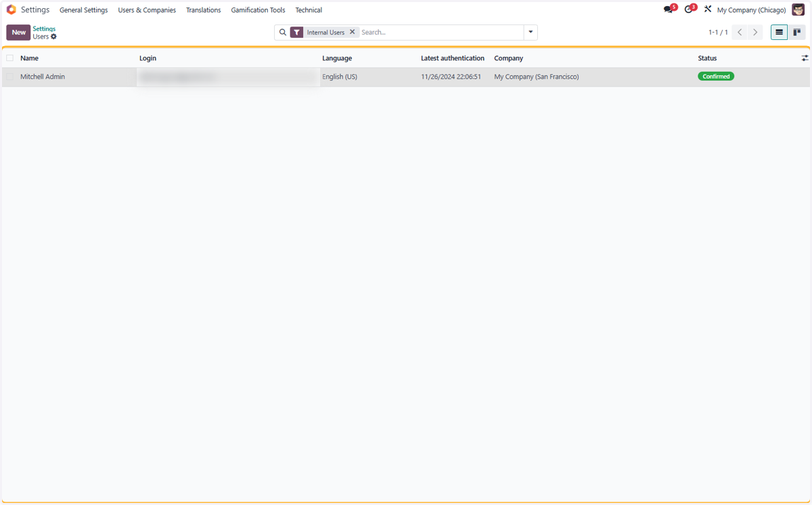The image size is (812, 505).
Task: Select all users with header checkbox
Action: point(10,58)
